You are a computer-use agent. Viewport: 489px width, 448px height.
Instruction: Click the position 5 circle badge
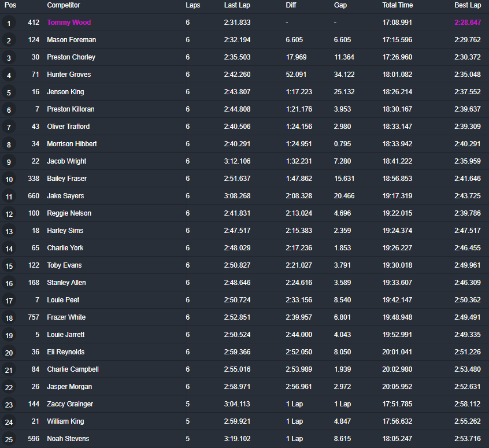(x=9, y=93)
